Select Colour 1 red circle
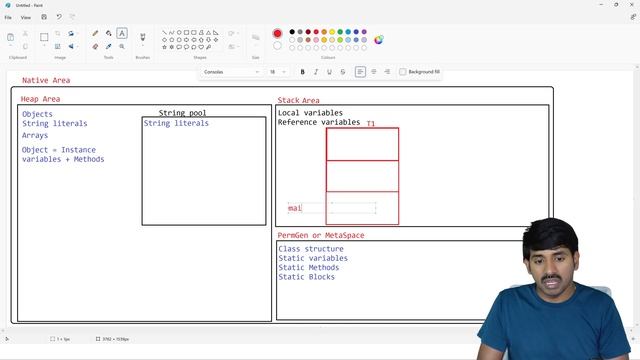This screenshot has height=360, width=640. (277, 33)
